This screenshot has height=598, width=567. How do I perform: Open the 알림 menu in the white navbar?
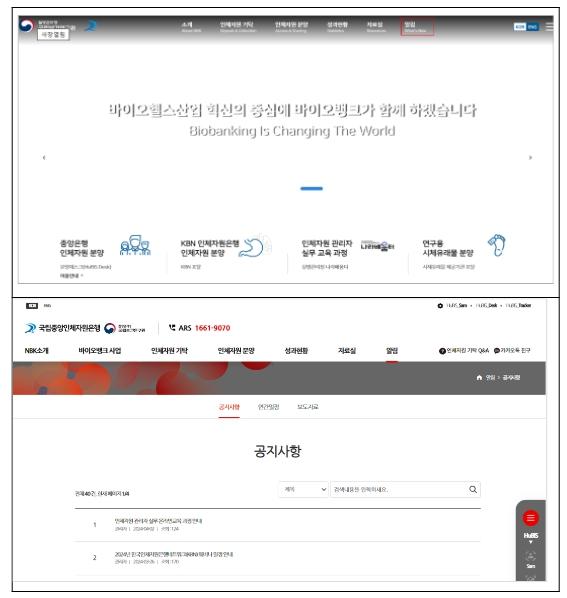(x=392, y=350)
